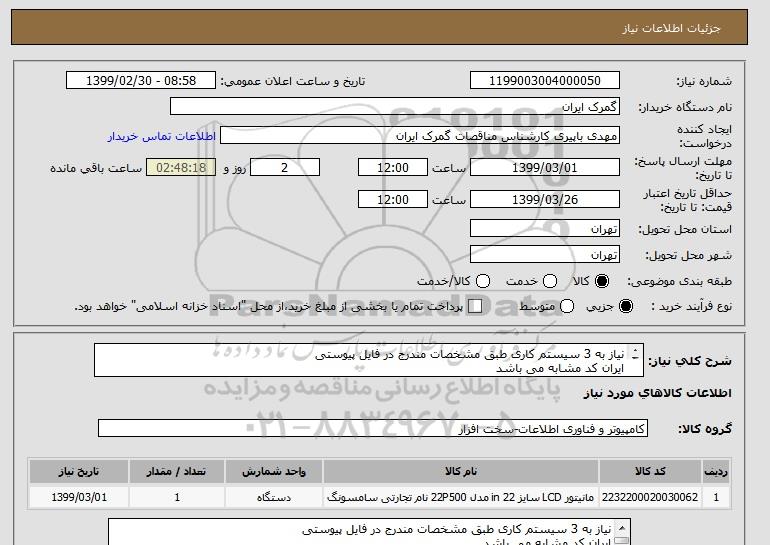
Task: Click the description text area spinner arrows
Action: pos(635,354)
